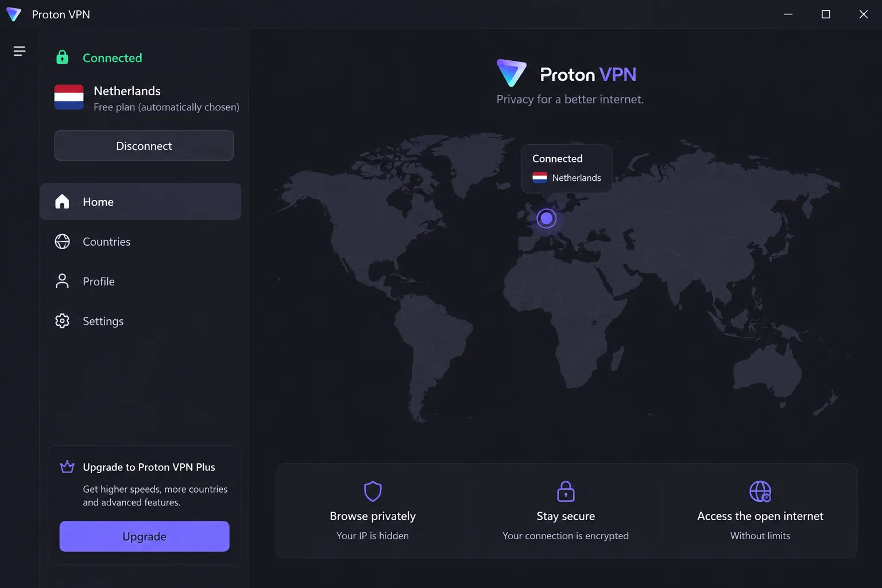Click the 'Privacy for a better internet.' tagline
This screenshot has height=588, width=882.
coord(570,99)
